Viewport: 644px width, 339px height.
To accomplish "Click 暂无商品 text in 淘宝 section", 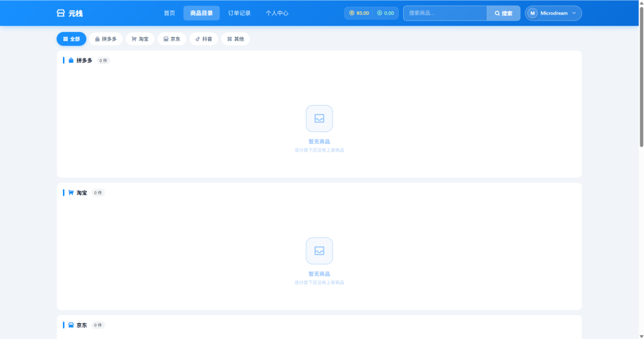I will coord(319,274).
